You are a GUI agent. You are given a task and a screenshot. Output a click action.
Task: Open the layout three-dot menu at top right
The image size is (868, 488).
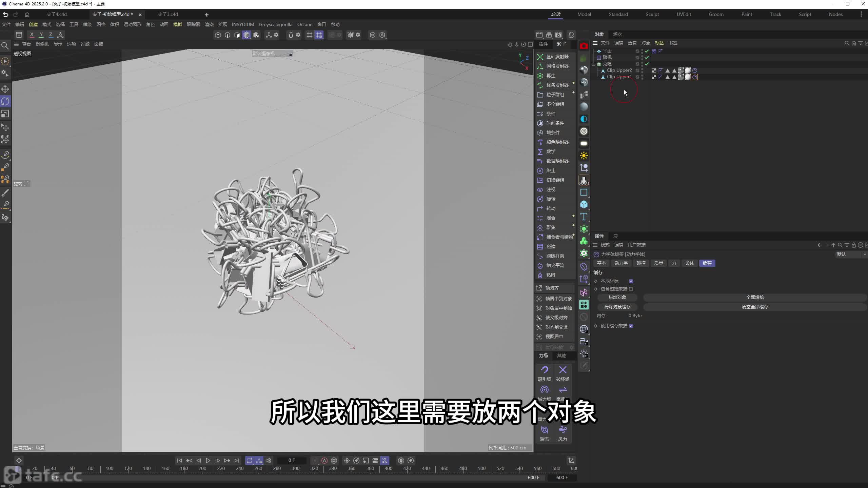click(861, 14)
